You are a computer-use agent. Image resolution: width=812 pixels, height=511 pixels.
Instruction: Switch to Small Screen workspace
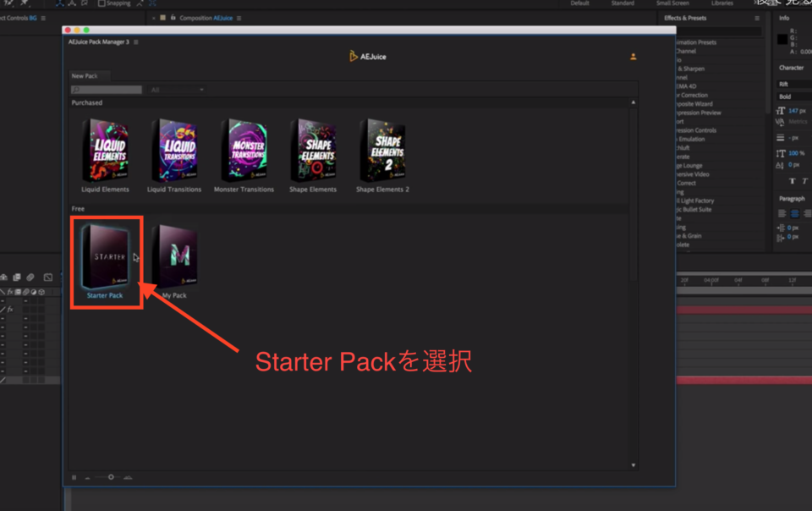[672, 3]
